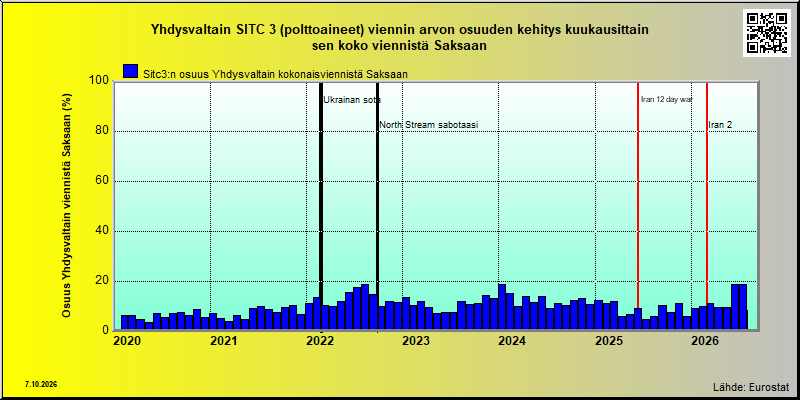Image resolution: width=800 pixels, height=400 pixels.
Task: Click the first bar at start of 2020
Action: coord(124,323)
